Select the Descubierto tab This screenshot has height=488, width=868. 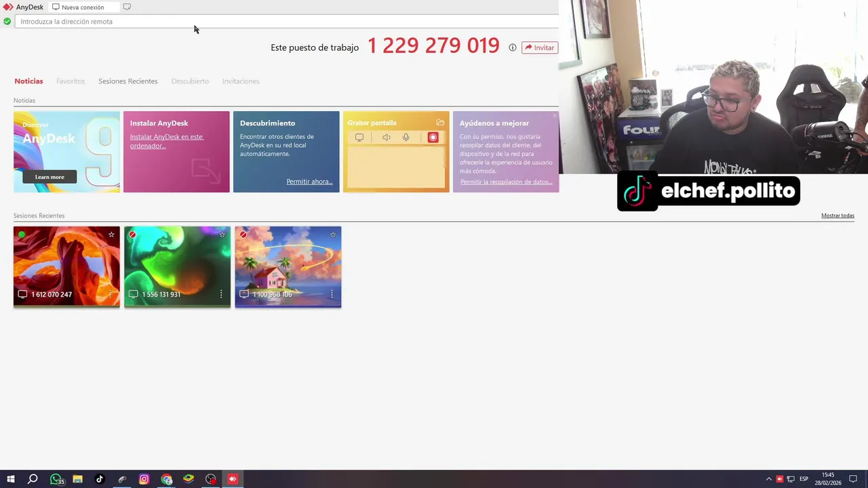pos(190,81)
